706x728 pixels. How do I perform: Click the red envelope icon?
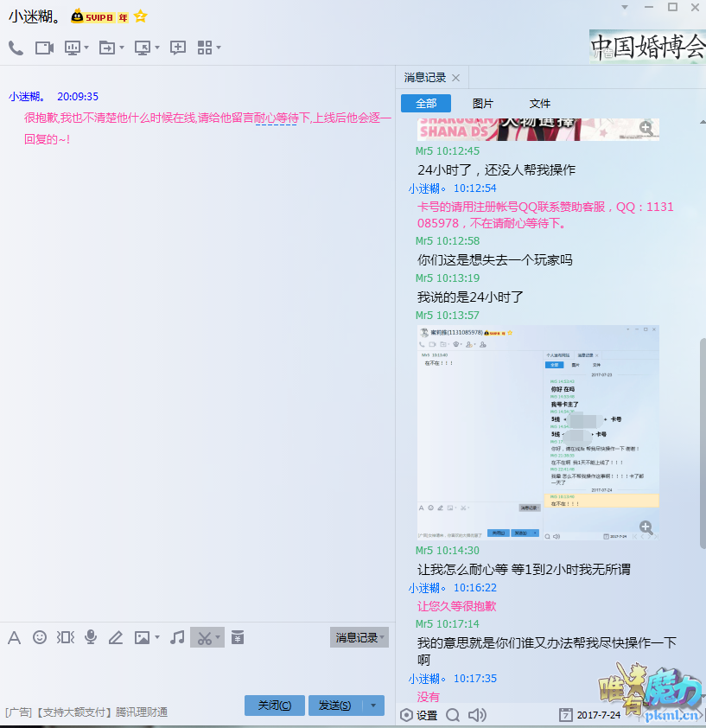[x=237, y=637]
